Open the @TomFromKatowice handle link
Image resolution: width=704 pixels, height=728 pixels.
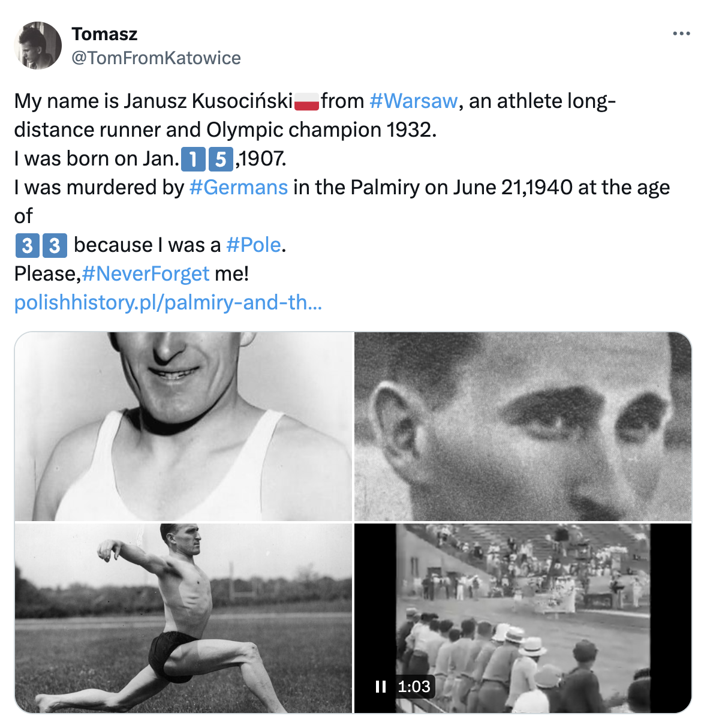156,58
